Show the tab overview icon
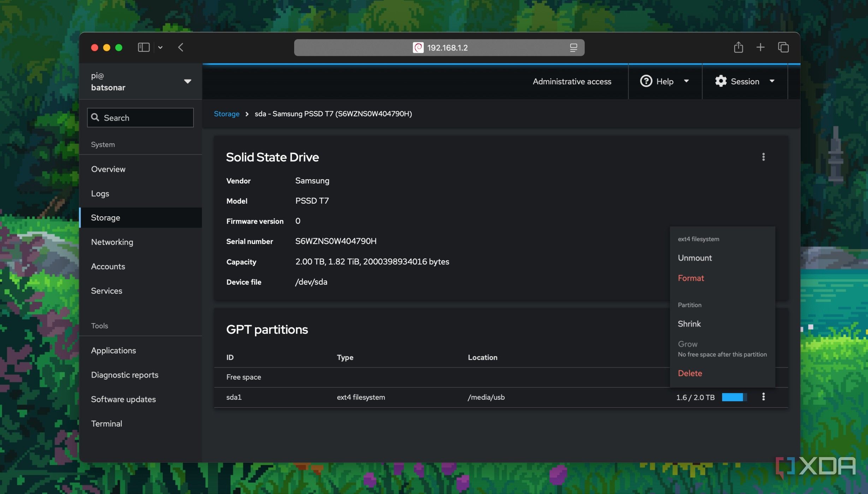This screenshot has width=868, height=494. pos(783,47)
